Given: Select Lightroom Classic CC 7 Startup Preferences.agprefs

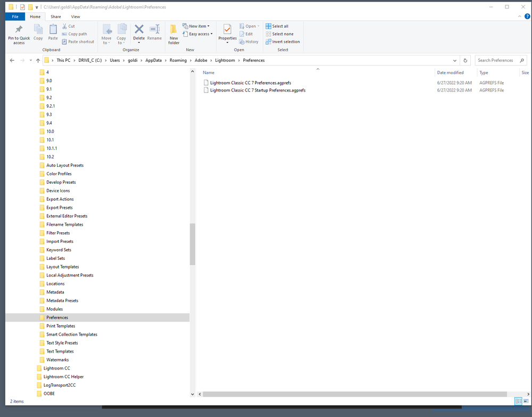Looking at the screenshot, I should coord(258,90).
